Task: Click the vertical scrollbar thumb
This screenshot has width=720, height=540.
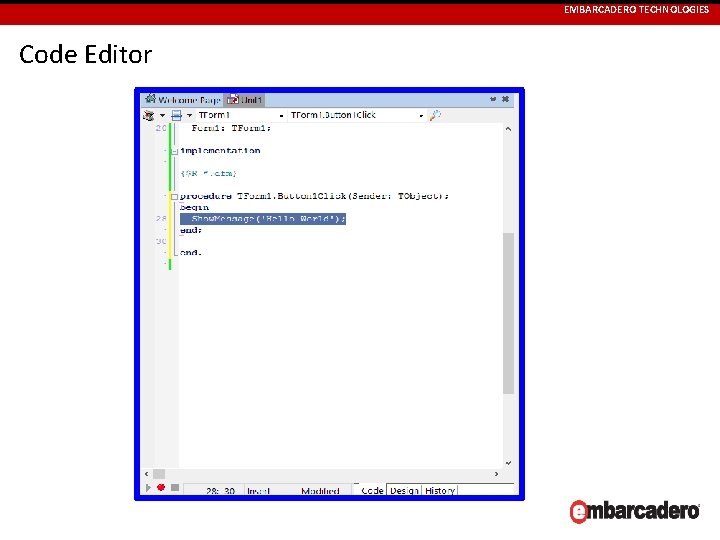Action: (x=508, y=313)
